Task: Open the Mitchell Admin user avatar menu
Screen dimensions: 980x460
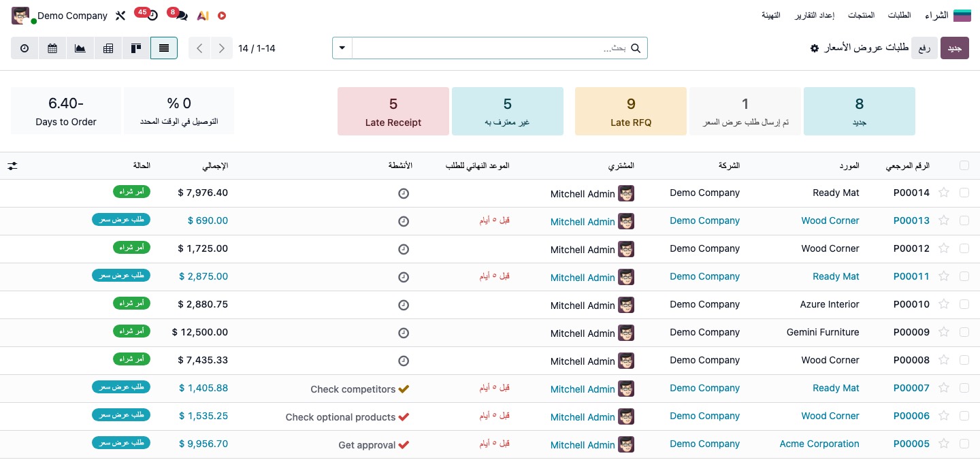Action: point(21,15)
